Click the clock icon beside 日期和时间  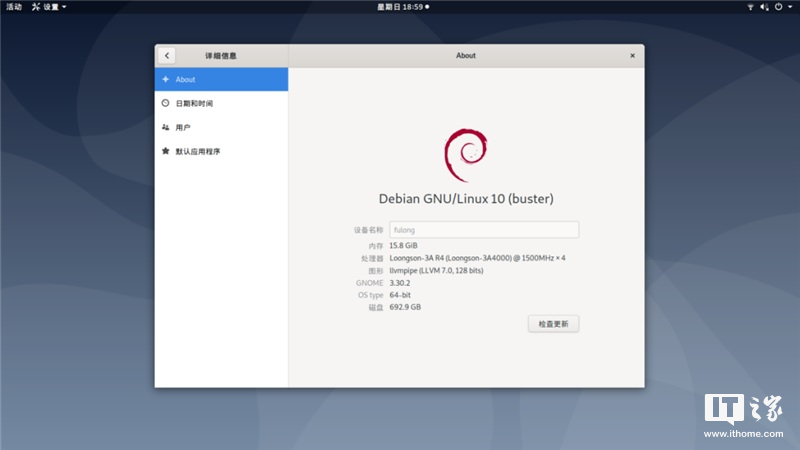coord(165,103)
